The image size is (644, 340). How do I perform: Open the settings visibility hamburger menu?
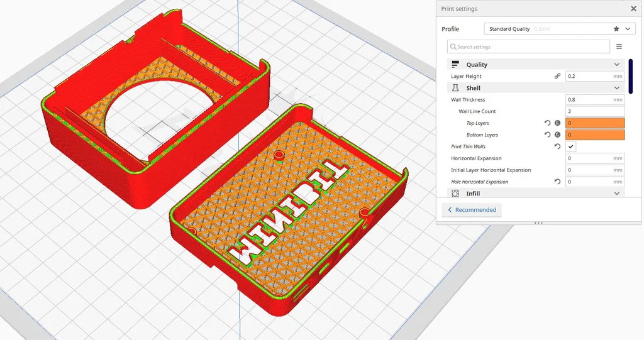point(619,47)
